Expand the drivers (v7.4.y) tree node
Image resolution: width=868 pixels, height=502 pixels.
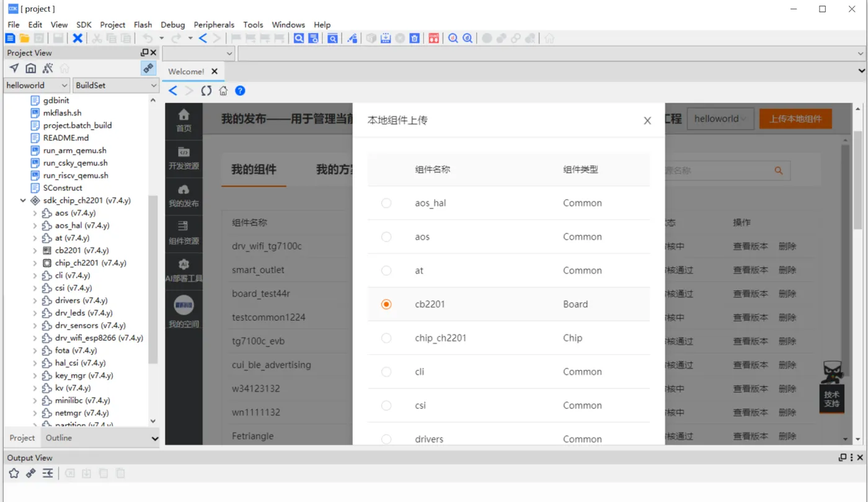[35, 300]
